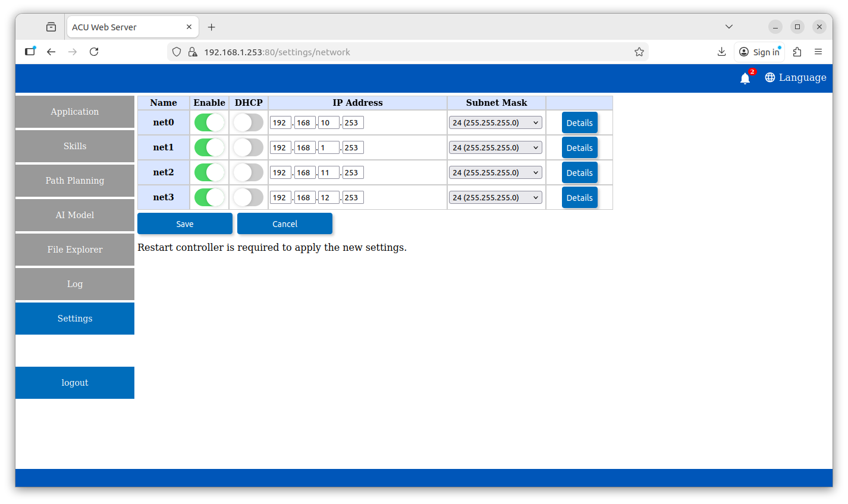Click net0 third IP octet field 10
The height and width of the screenshot is (504, 848).
[329, 122]
